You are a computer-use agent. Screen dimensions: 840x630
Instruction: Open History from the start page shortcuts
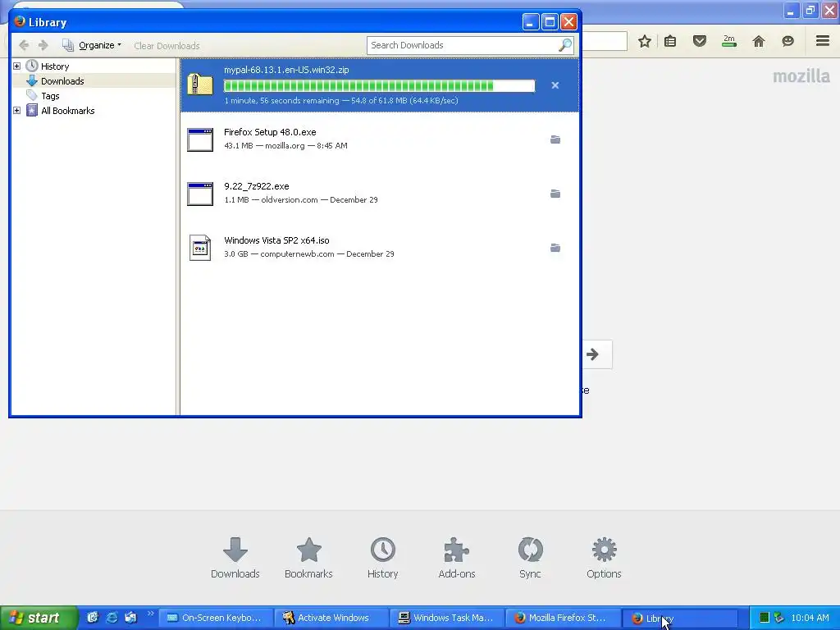tap(382, 558)
